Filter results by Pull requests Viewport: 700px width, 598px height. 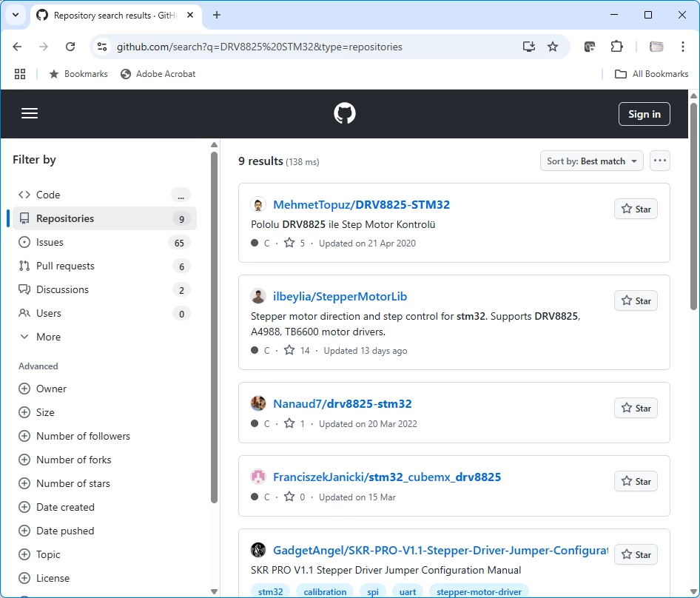(x=104, y=266)
